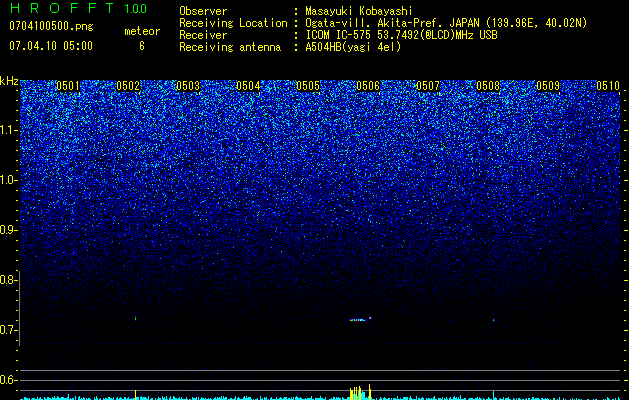This screenshot has height=400, width=629.
Task: Click the 0502 time marker
Action: pos(128,86)
